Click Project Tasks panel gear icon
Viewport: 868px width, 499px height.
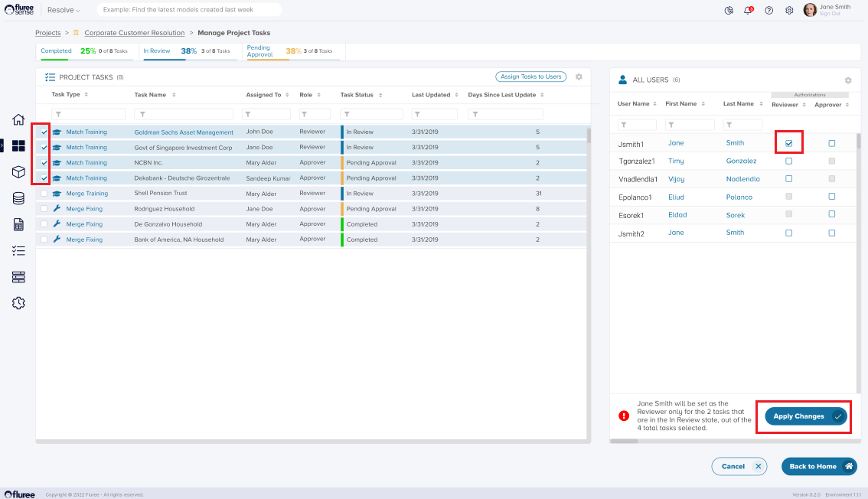(x=579, y=77)
